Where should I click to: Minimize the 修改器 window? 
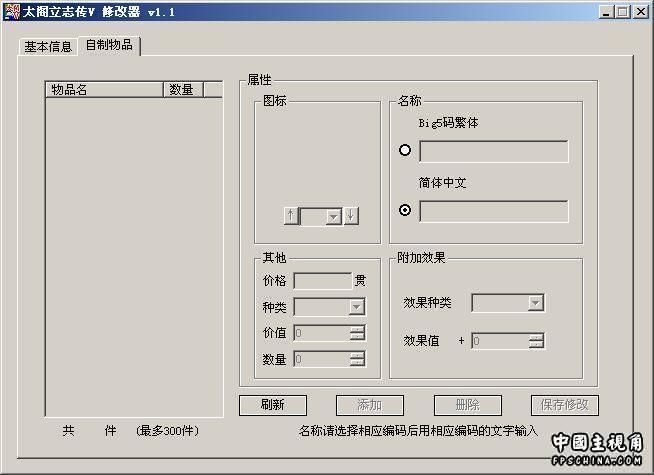[x=606, y=12]
